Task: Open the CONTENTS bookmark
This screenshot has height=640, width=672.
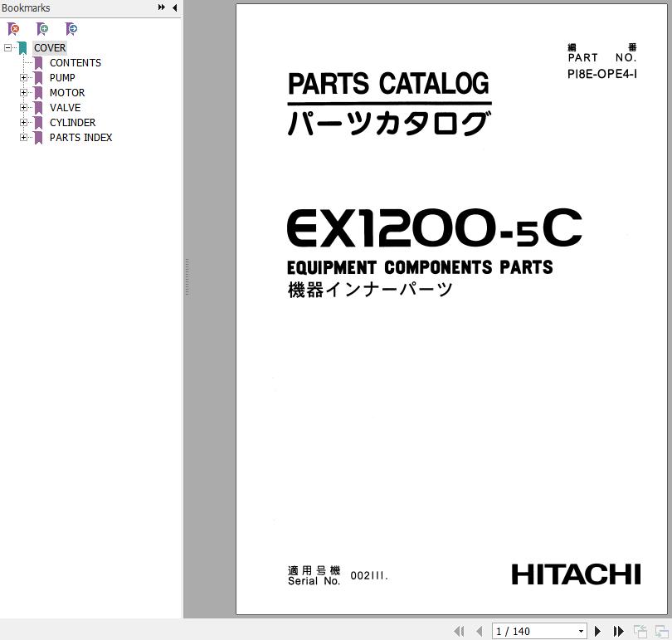Action: click(75, 62)
